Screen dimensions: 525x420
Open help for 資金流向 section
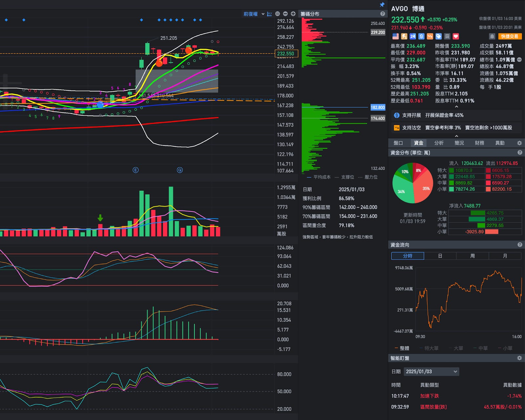520,245
